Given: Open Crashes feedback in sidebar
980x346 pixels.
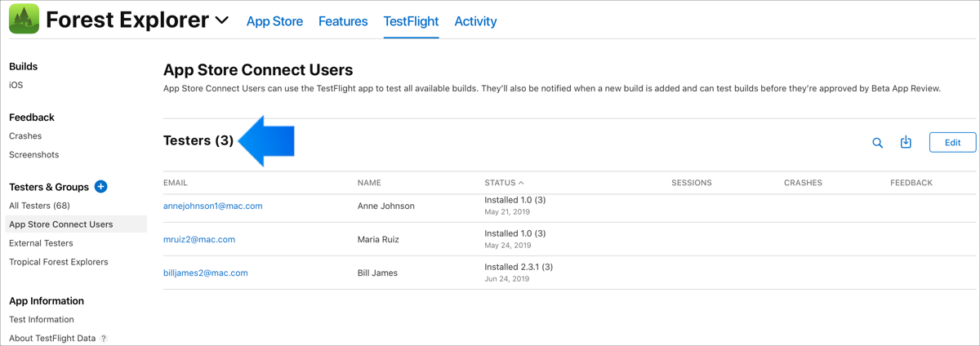Looking at the screenshot, I should pos(25,136).
